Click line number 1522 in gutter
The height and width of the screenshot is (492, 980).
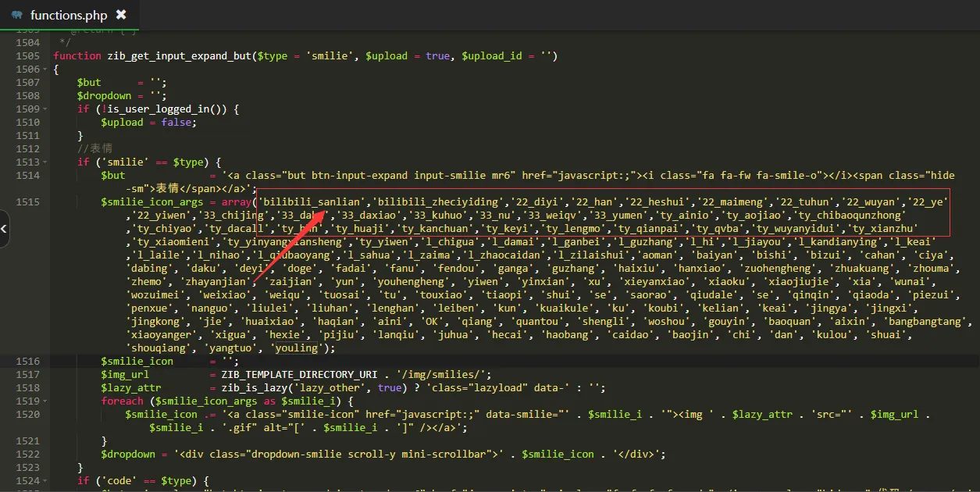pos(27,454)
